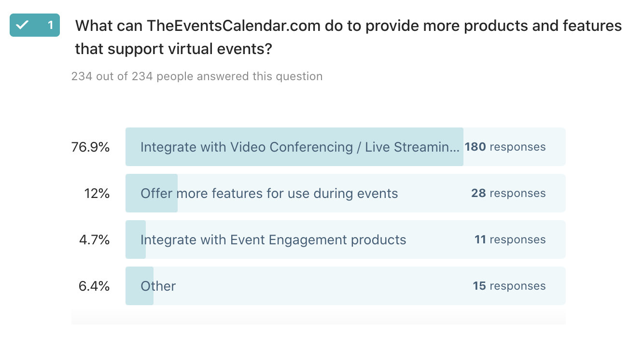Click the filled portion of the Other bar

[x=140, y=286]
